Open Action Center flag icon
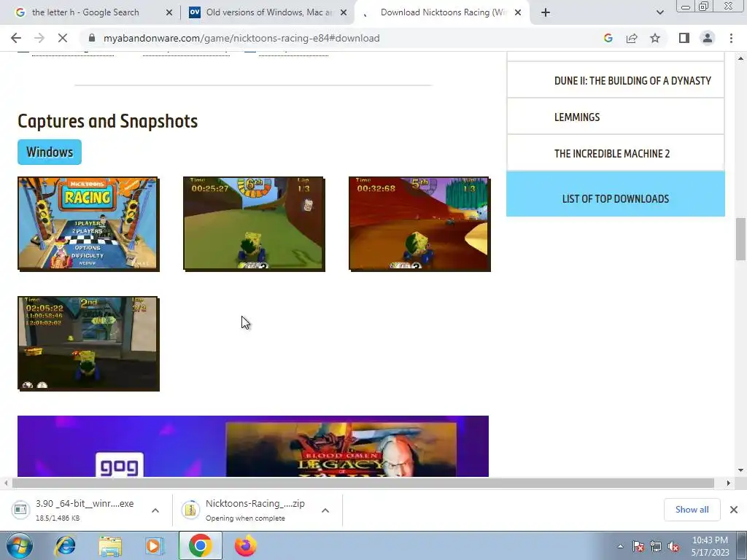This screenshot has width=747, height=560. tap(638, 546)
